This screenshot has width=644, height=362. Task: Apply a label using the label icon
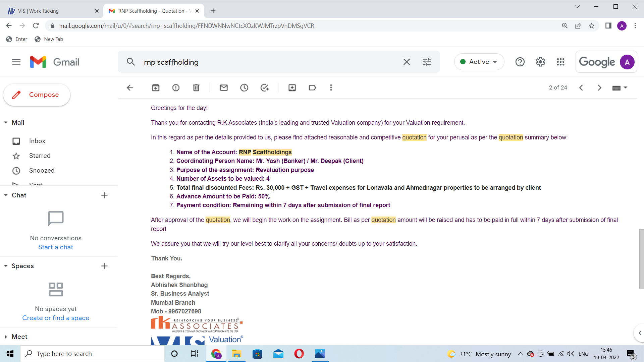(312, 88)
